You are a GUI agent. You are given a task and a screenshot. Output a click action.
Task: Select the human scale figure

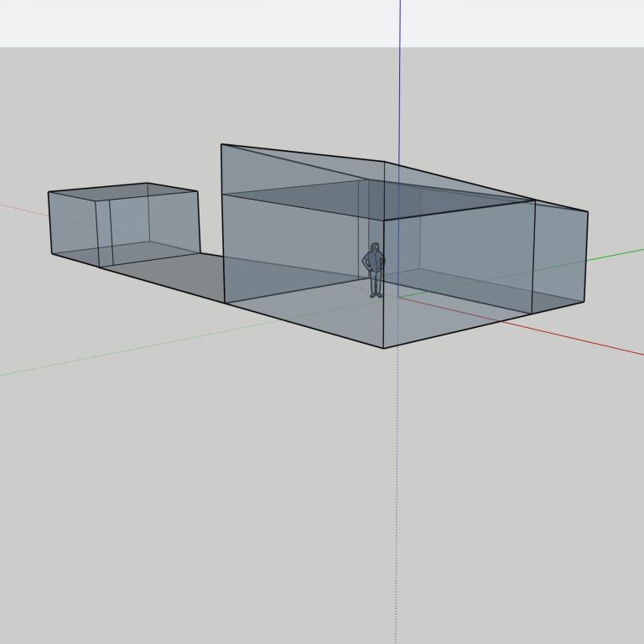374,270
